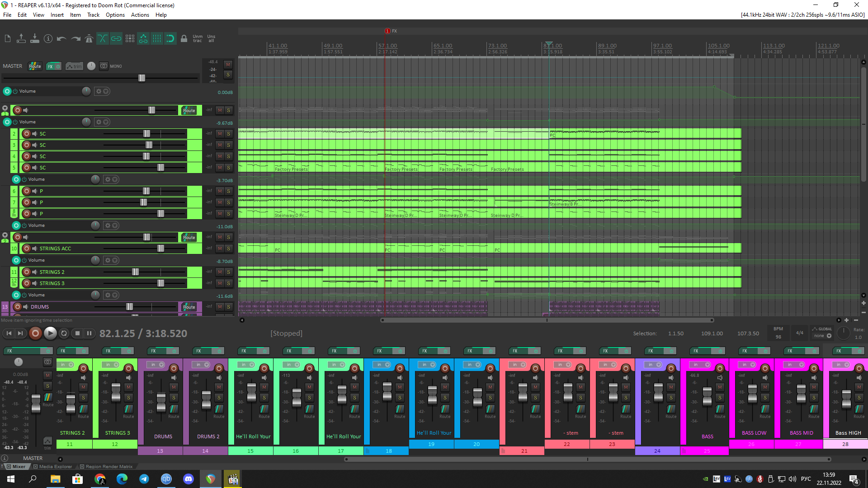Toggle ripple editing grid icon
The height and width of the screenshot is (488, 868).
(x=130, y=39)
